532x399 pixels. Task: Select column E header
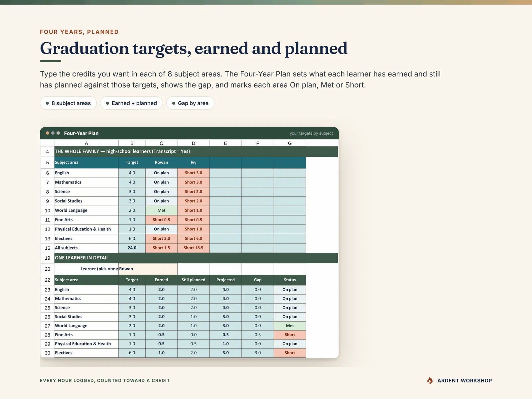[x=225, y=143]
